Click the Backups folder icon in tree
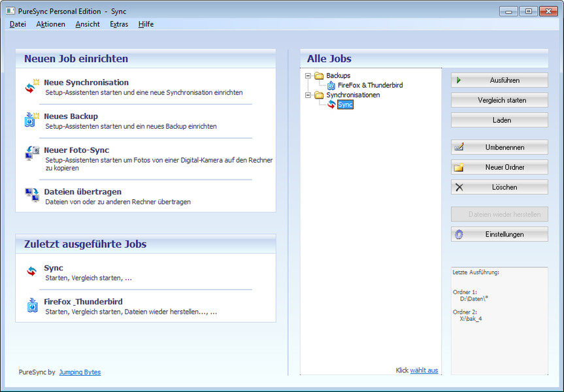The width and height of the screenshot is (564, 392). click(x=319, y=76)
